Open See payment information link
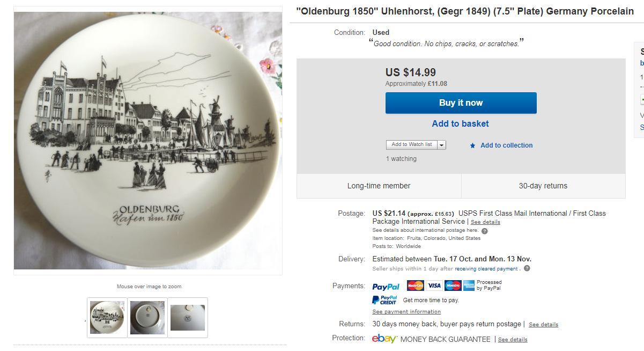The width and height of the screenshot is (644, 351). pos(406,312)
